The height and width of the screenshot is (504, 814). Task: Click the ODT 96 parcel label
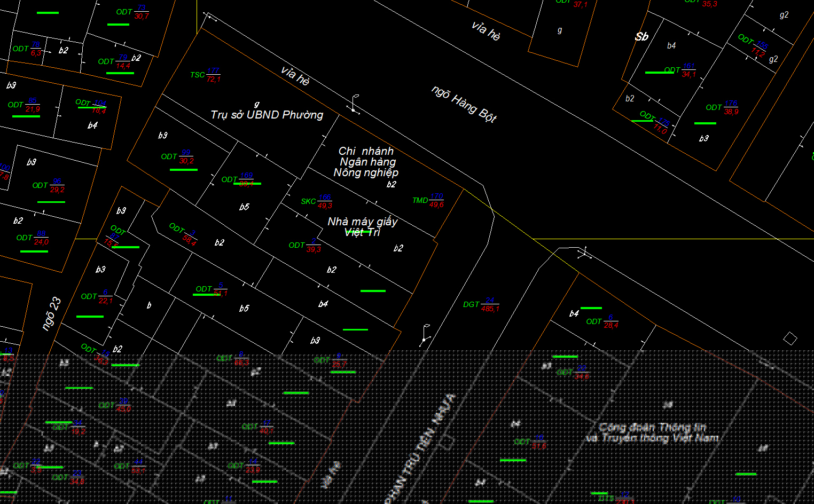(x=49, y=185)
